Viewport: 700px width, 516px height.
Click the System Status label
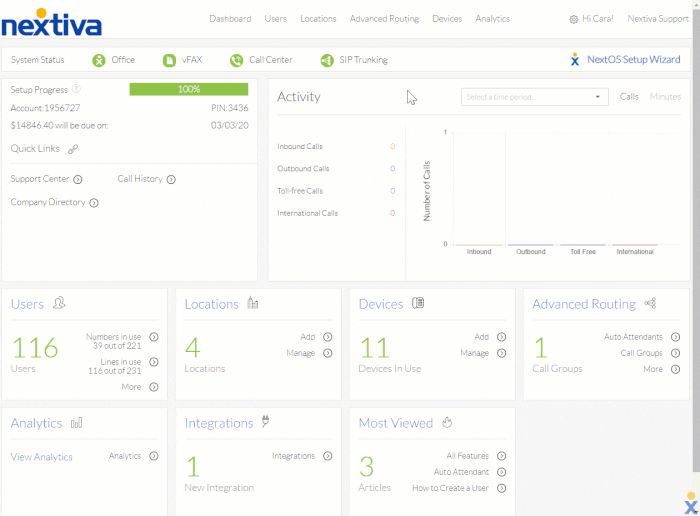pos(38,60)
